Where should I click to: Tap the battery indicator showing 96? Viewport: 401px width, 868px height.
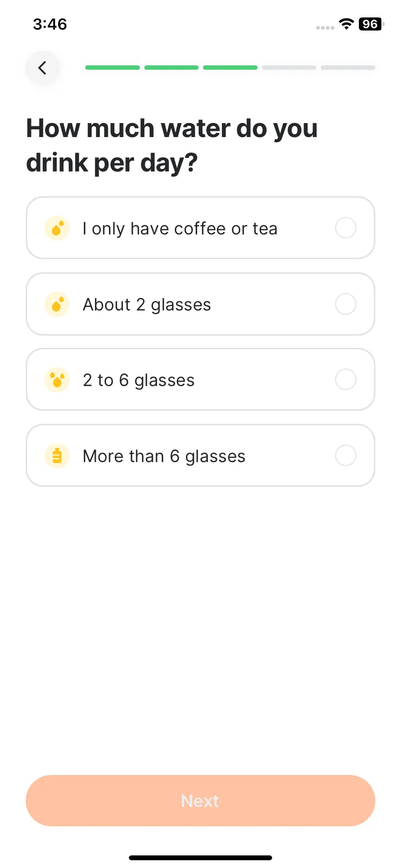pos(371,24)
